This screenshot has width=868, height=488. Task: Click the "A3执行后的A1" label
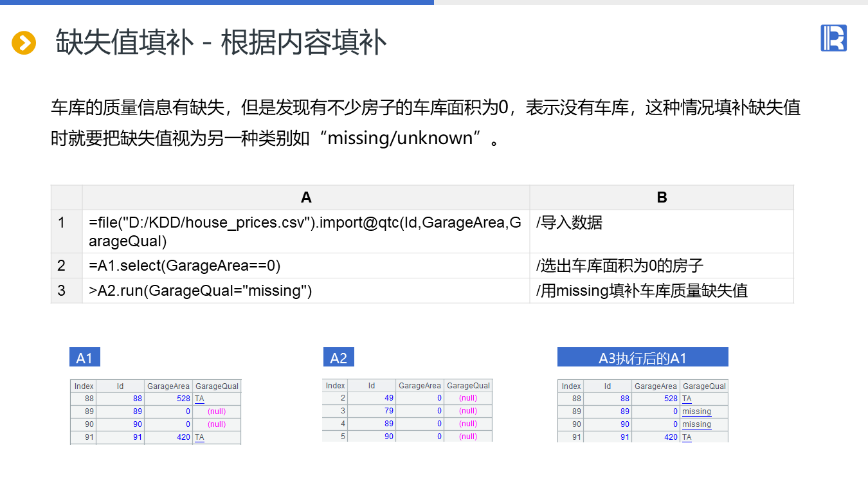click(642, 358)
